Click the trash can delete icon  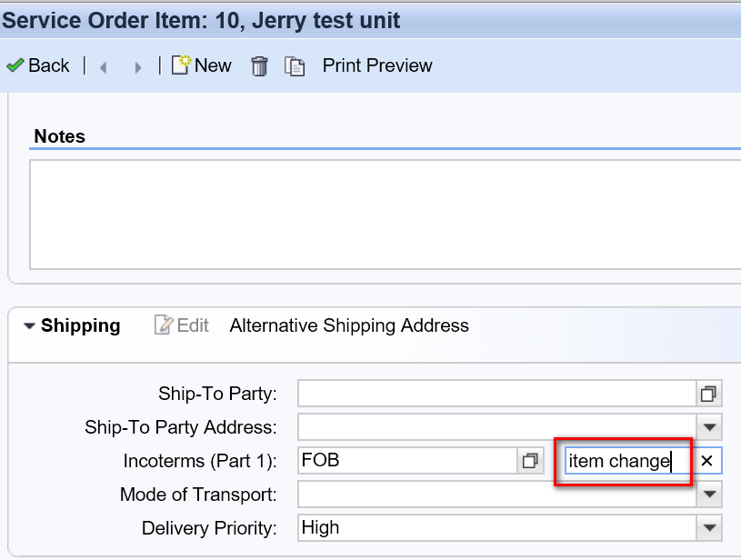click(259, 66)
